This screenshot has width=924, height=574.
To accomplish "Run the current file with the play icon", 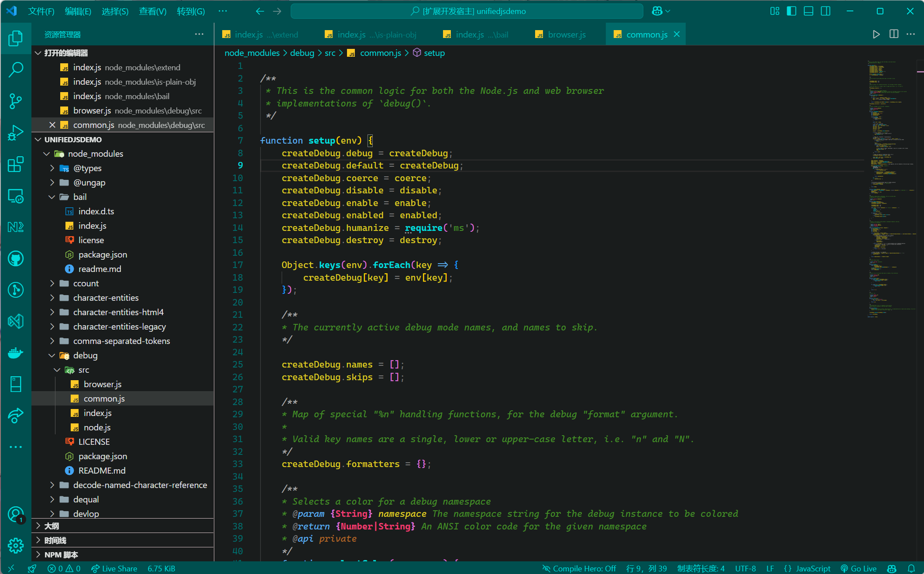I will 876,34.
